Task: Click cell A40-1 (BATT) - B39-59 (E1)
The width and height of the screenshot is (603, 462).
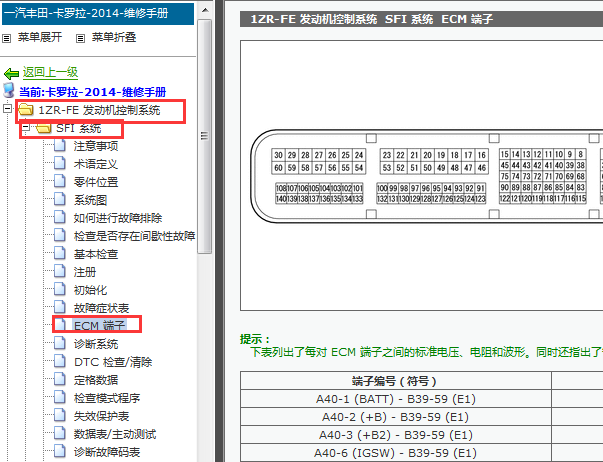Action: [x=395, y=399]
